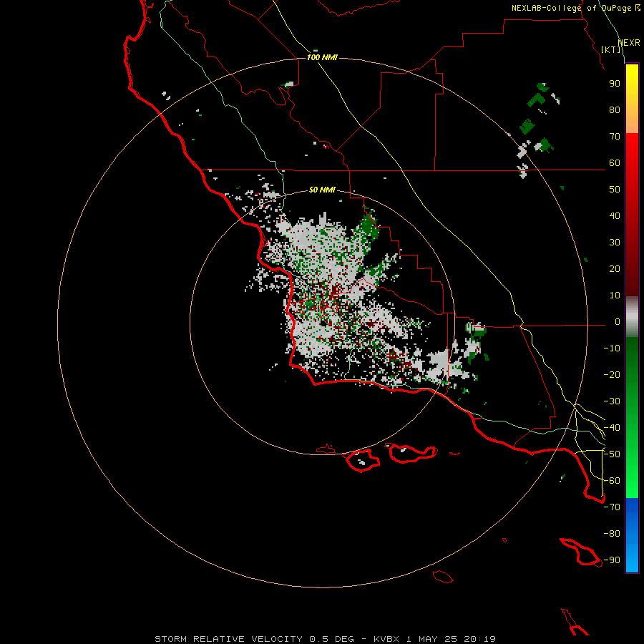Screen dimensions: 644x644
Task: Click the -60 value on the velocity scale
Action: pos(612,481)
